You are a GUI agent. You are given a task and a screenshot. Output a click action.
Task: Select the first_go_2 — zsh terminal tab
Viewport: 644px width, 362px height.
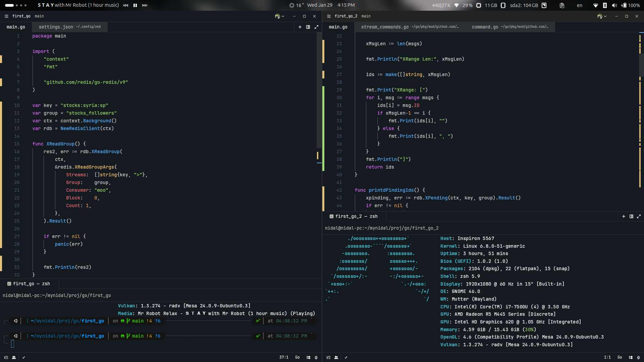354,217
